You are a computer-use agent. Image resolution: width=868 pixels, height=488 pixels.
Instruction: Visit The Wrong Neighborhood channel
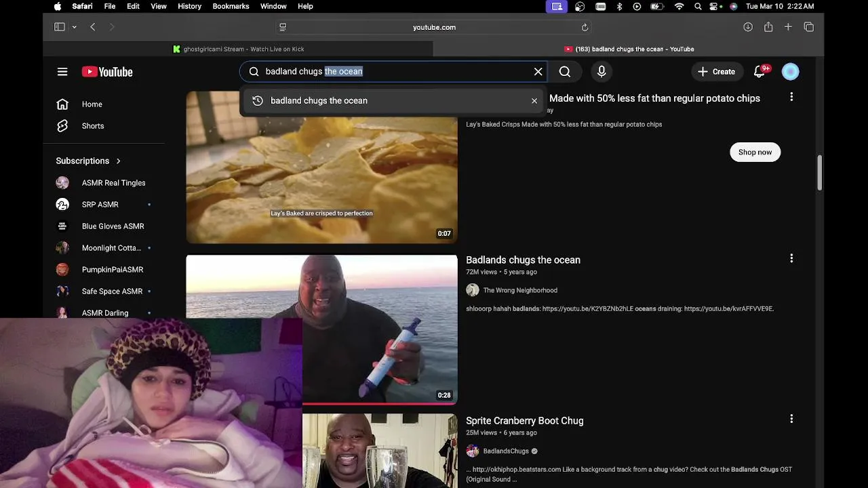(x=520, y=290)
